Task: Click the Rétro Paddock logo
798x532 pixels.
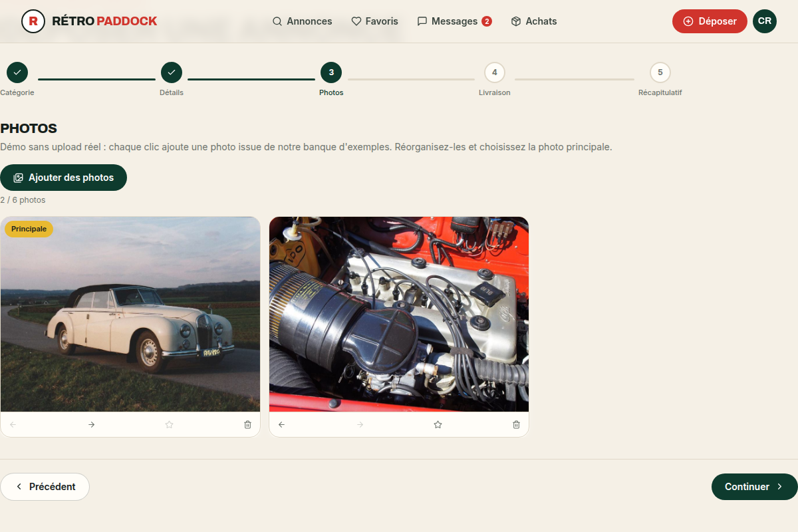Action: [89, 21]
